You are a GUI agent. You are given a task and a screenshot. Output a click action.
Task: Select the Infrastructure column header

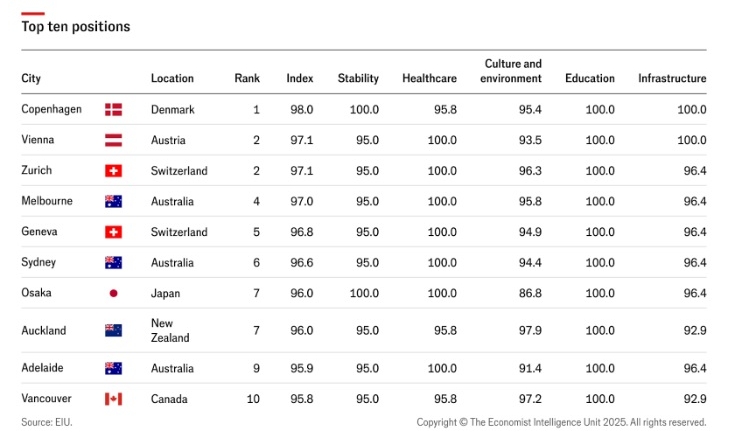(672, 78)
